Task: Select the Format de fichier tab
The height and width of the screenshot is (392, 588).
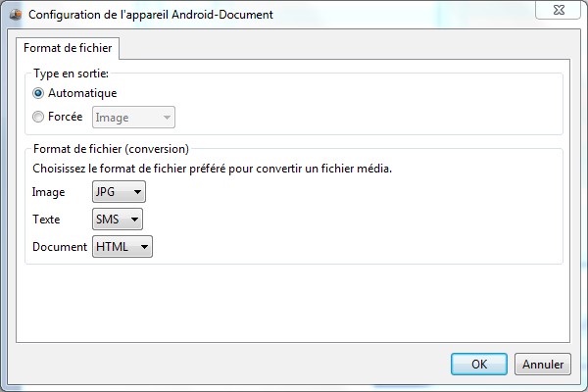Action: [x=68, y=48]
